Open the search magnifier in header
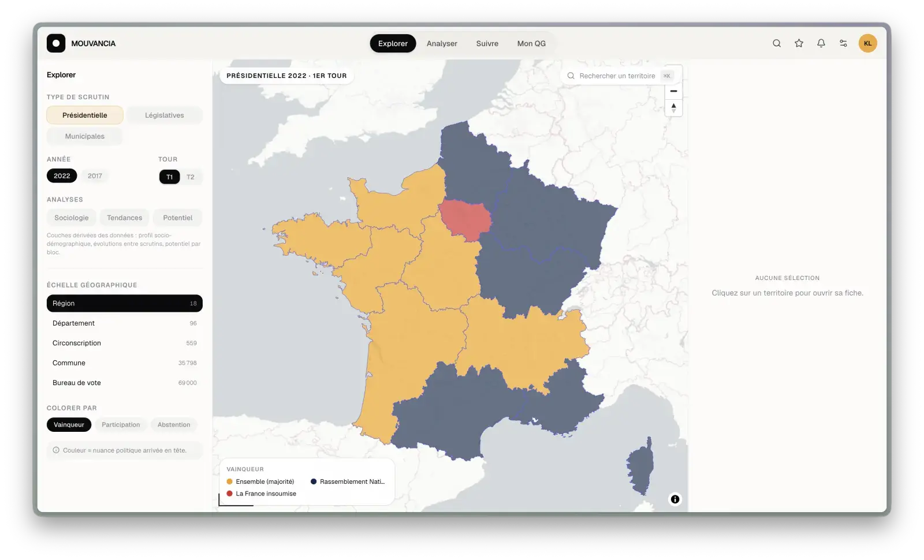 777,43
